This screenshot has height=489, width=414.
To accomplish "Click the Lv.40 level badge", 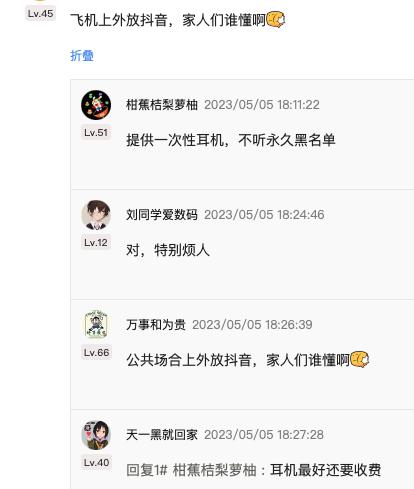I will tap(96, 463).
